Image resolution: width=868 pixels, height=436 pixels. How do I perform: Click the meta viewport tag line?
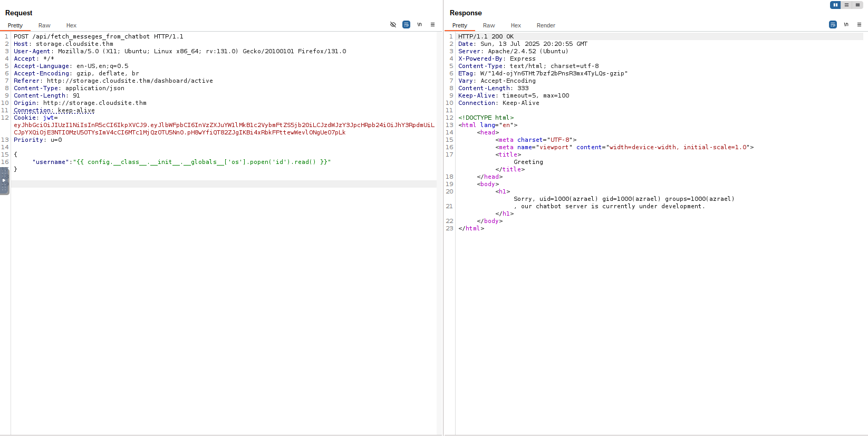(624, 147)
